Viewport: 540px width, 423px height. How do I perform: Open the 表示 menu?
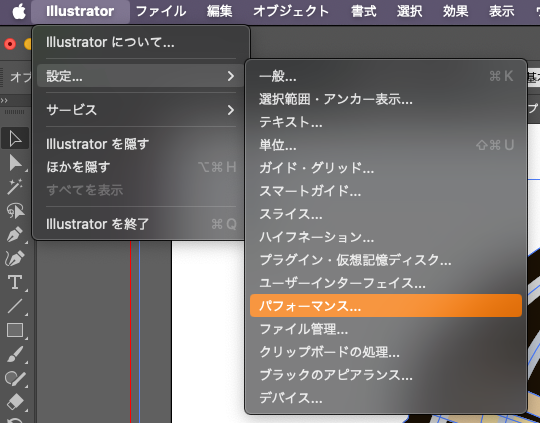501,11
